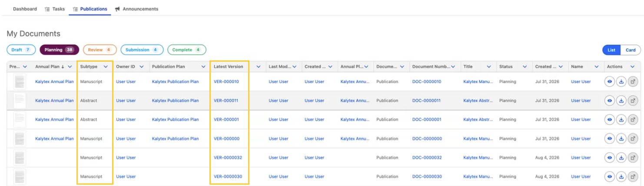
Task: Open preview thumbnail of DOC-0000001 row
Action: pyautogui.click(x=20, y=120)
